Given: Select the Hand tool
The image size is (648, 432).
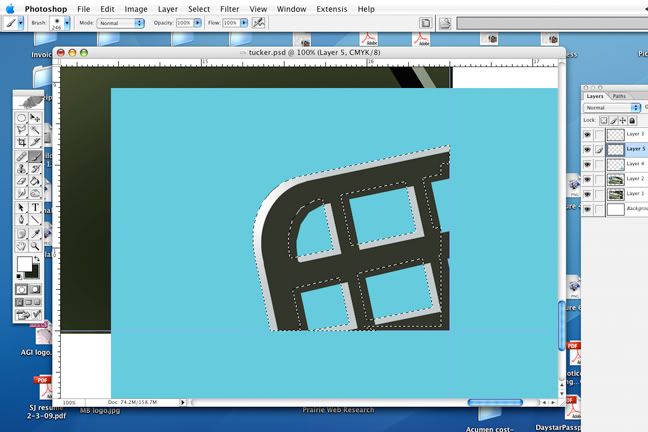Looking at the screenshot, I should (21, 246).
